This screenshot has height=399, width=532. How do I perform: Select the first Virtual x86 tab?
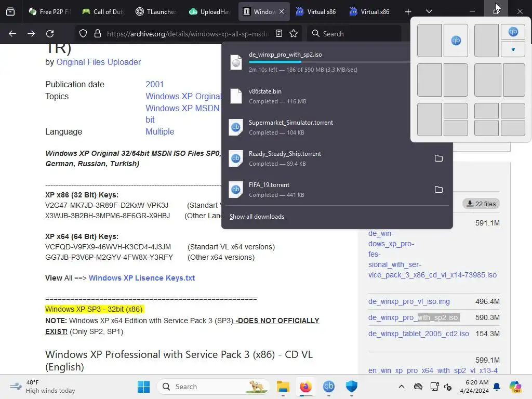[316, 11]
